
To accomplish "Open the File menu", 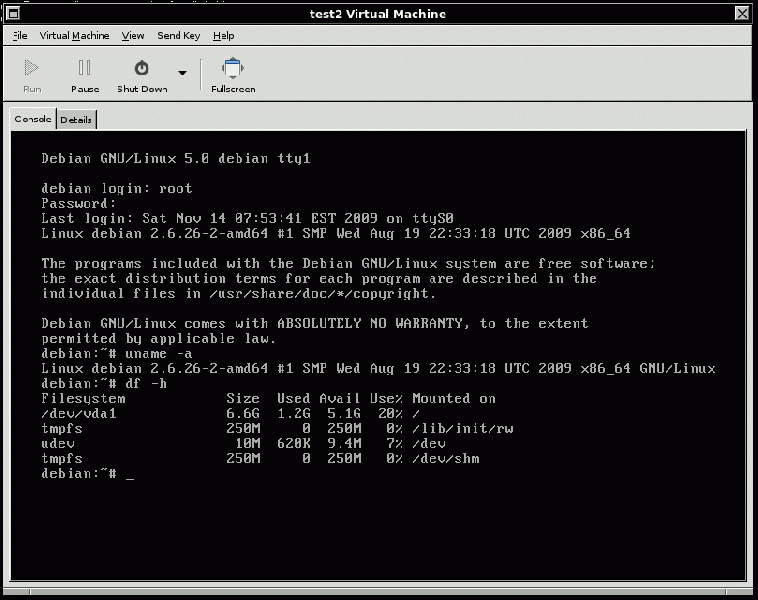I will click(x=20, y=36).
